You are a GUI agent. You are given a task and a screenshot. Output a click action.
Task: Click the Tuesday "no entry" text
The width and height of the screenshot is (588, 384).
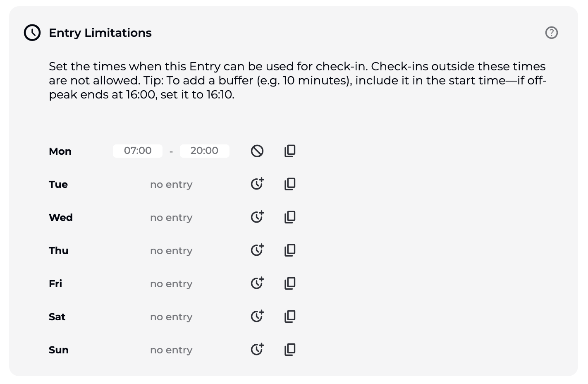(171, 185)
